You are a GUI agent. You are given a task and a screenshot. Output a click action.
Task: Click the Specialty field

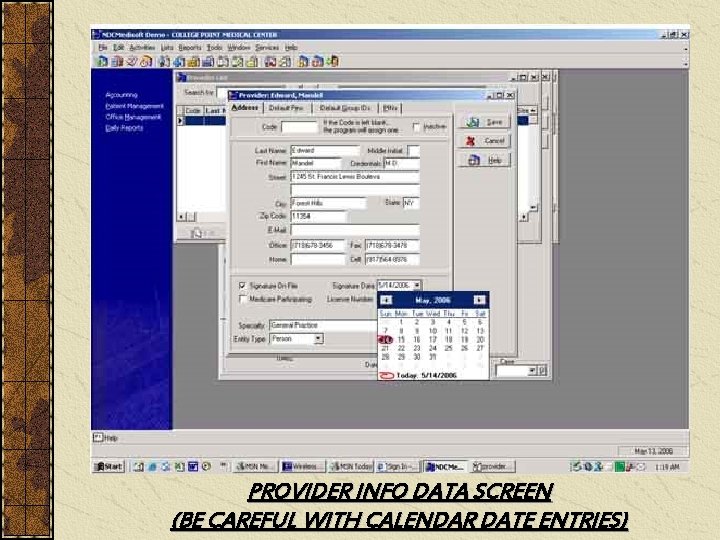click(323, 326)
